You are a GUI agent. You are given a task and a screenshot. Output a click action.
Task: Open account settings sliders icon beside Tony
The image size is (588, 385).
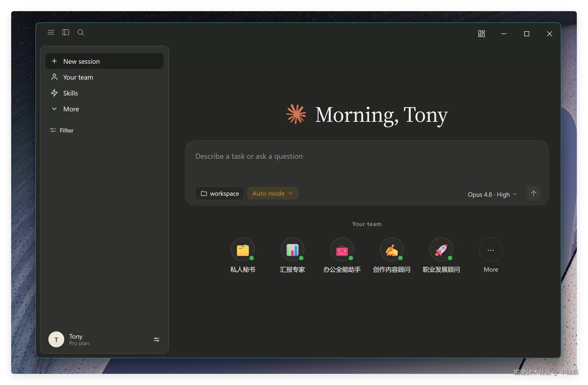coord(157,340)
